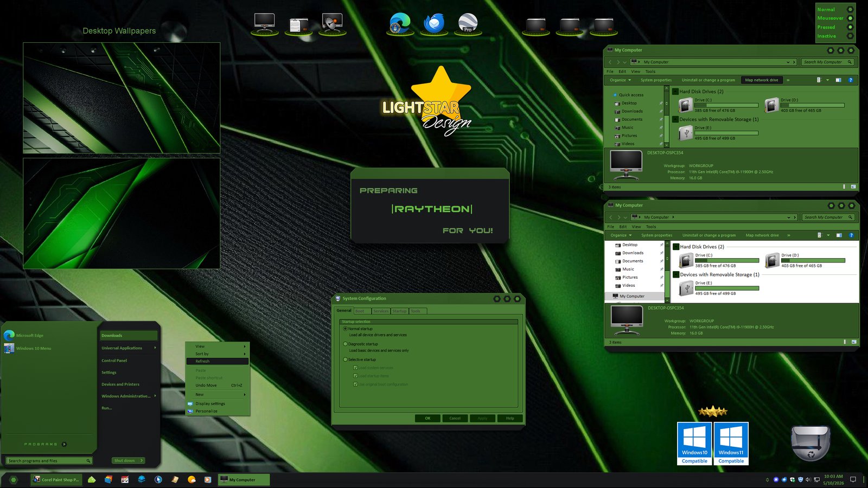Screen dimensions: 868x488
Task: Select the Selective startup radio button
Action: [x=345, y=359]
